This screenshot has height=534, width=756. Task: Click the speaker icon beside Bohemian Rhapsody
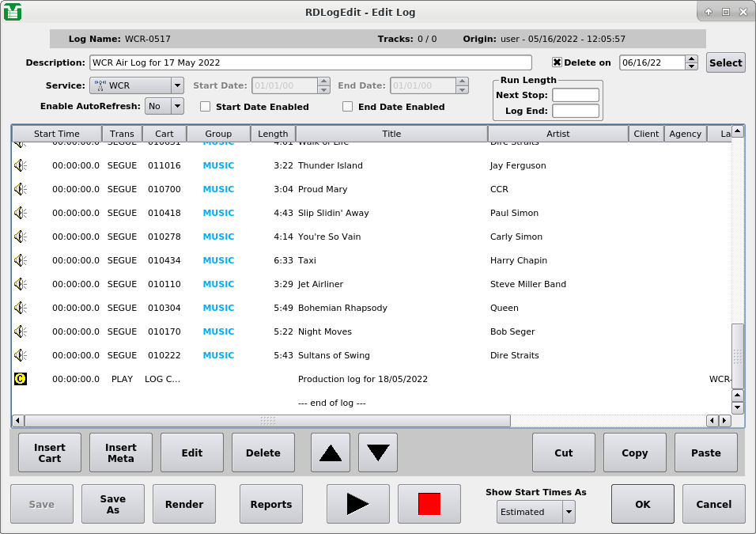pyautogui.click(x=21, y=308)
